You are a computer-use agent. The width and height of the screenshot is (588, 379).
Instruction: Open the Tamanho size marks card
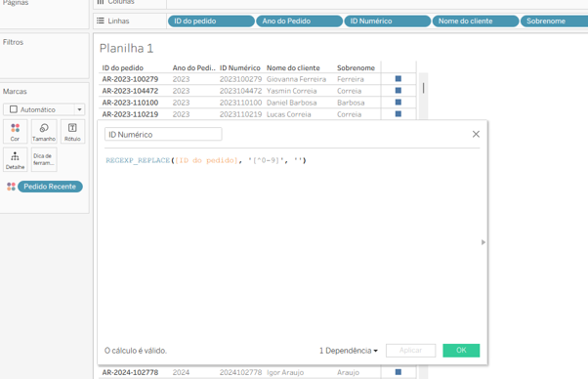click(44, 132)
